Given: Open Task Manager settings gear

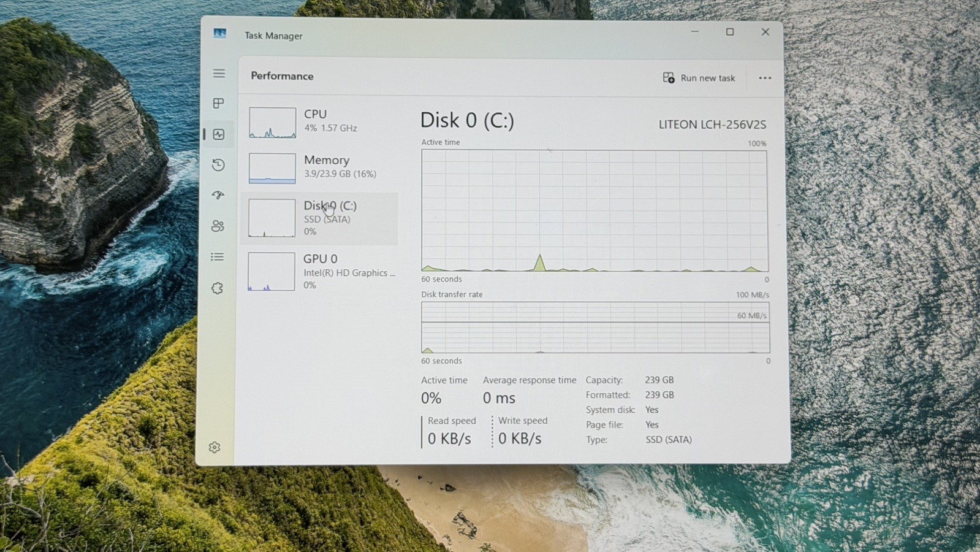Looking at the screenshot, I should 215,447.
